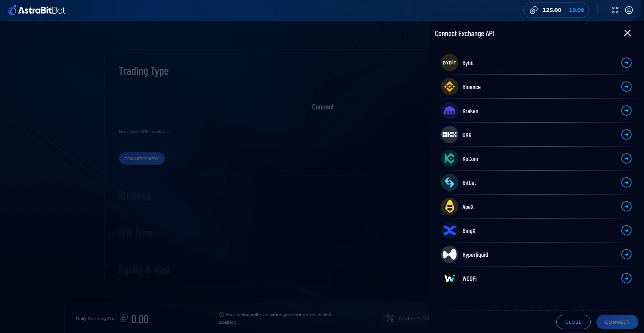Open WOOFi connection via arrow icon
This screenshot has width=644, height=333.
pos(626,278)
